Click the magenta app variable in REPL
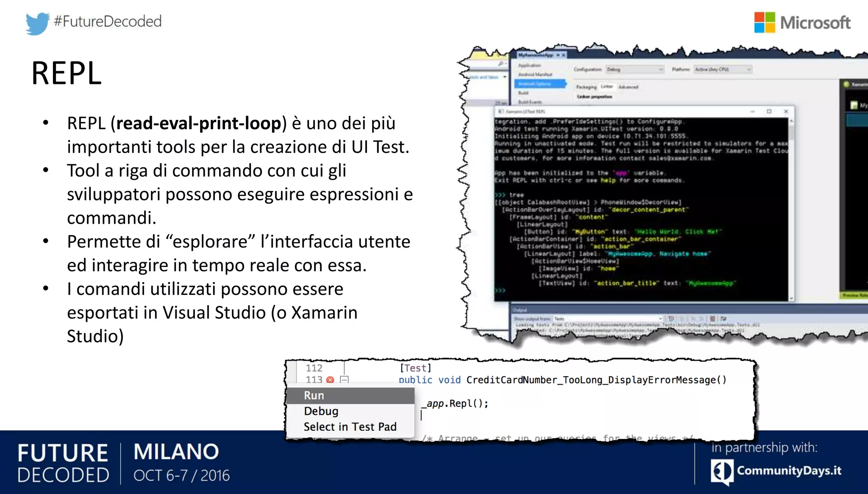The height and width of the screenshot is (494, 868). 621,173
